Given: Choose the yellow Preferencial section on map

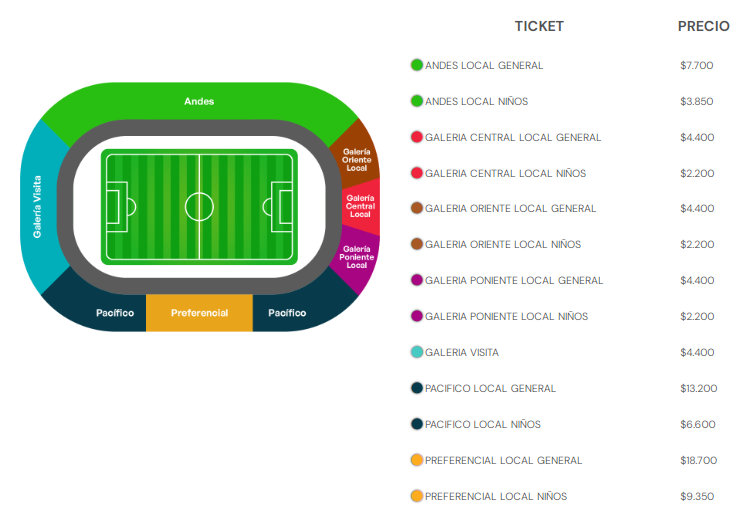Looking at the screenshot, I should click(199, 313).
